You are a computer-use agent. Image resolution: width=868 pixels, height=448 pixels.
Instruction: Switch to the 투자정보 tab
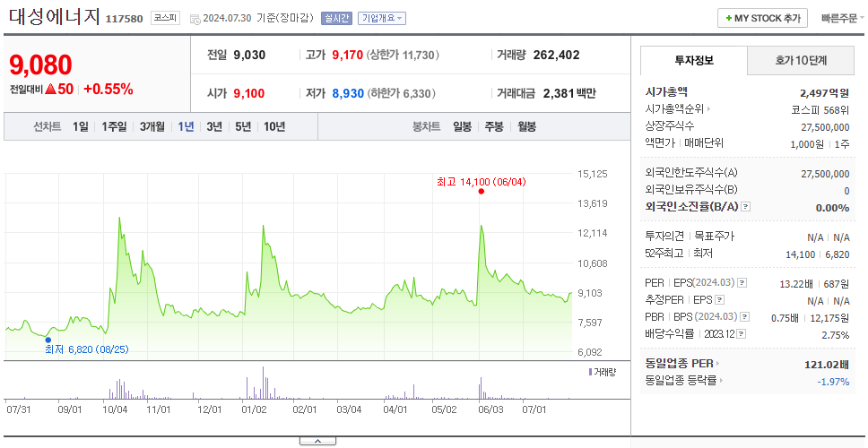point(694,61)
